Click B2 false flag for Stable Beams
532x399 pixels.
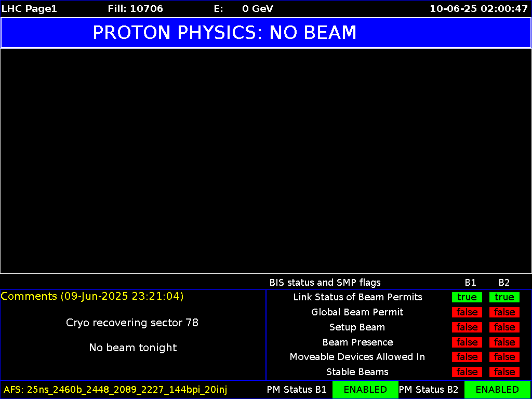pos(504,372)
